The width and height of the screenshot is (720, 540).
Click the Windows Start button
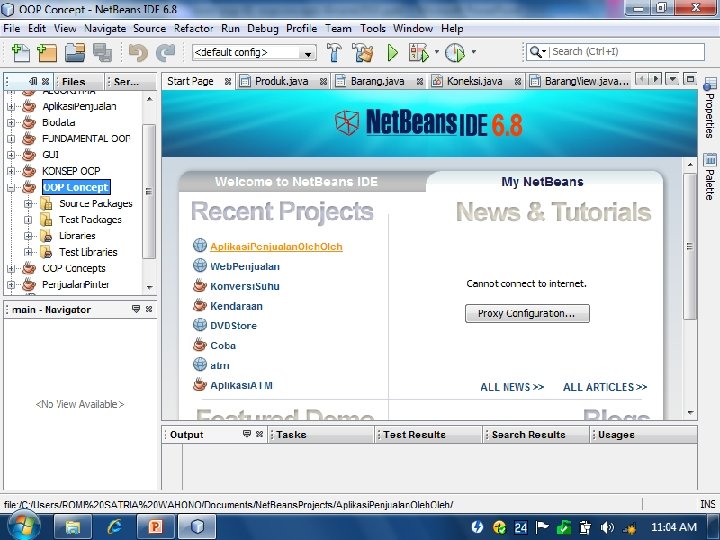pos(23,526)
